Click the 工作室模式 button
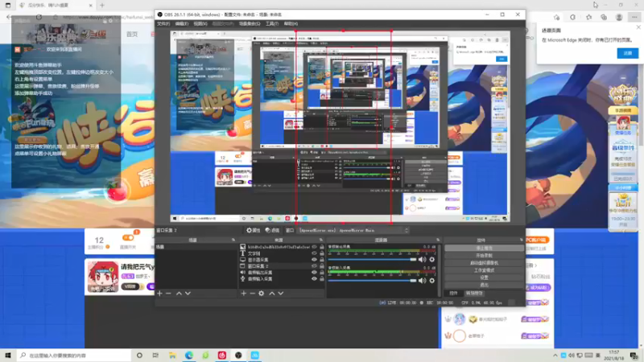The image size is (644, 362). click(x=484, y=270)
